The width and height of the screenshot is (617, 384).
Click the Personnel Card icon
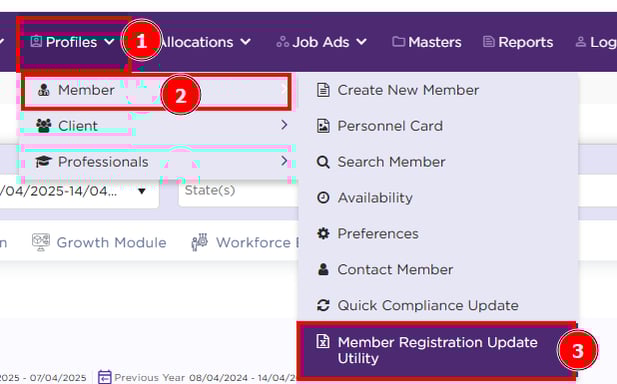pyautogui.click(x=323, y=126)
